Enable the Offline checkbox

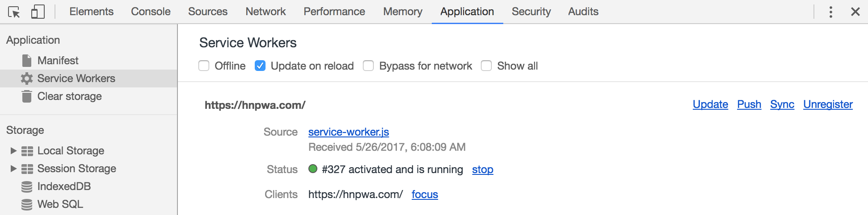pos(204,66)
